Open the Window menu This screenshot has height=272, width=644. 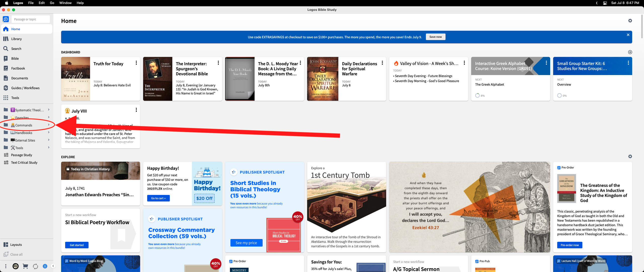point(65,3)
